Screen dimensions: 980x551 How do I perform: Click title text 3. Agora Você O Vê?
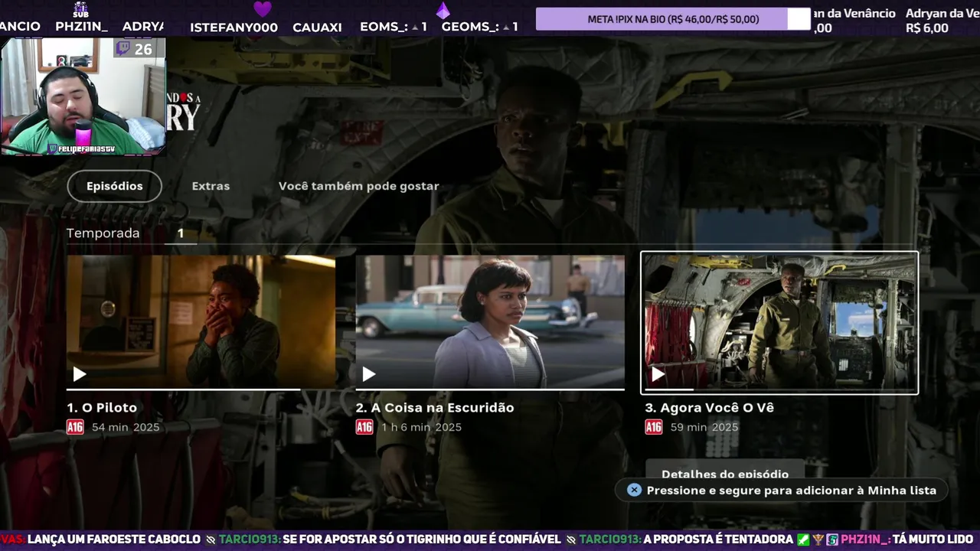(710, 408)
